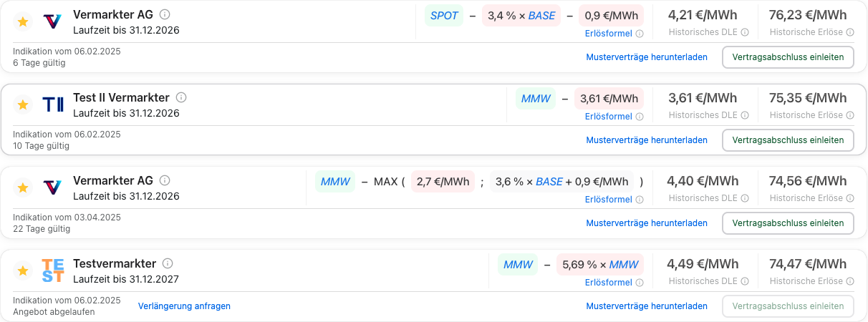
Task: Click Verlängerung anfragen link
Action: [x=184, y=306]
